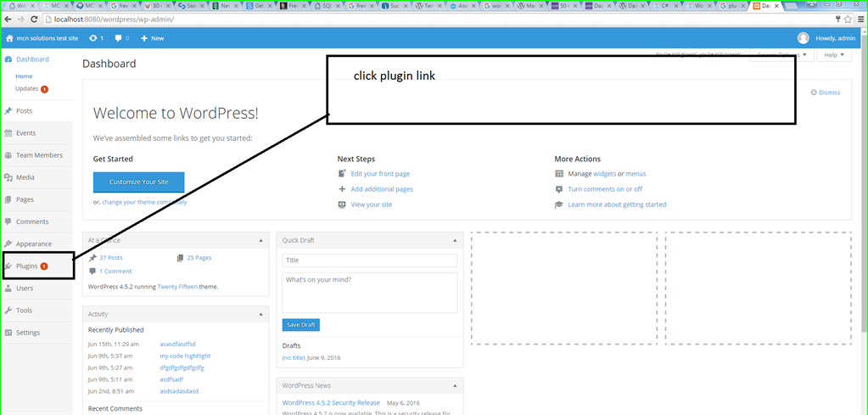Click the plus icon beside New

(144, 38)
